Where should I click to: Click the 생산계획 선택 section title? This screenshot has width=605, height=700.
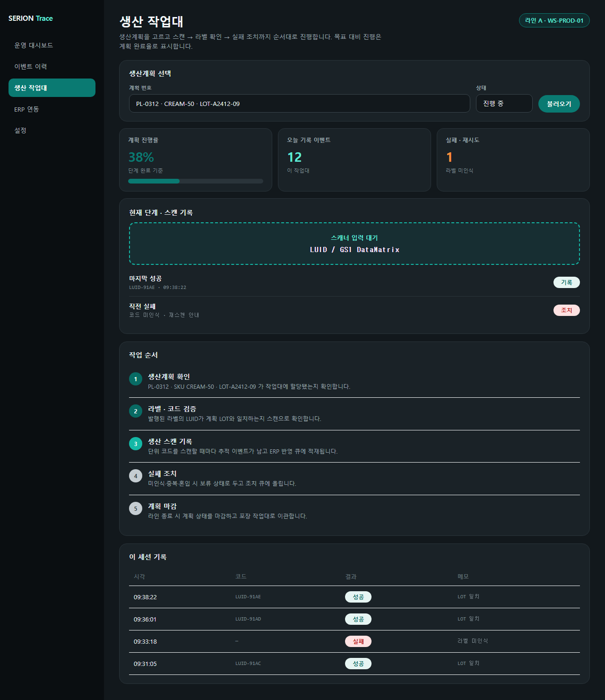click(x=150, y=73)
